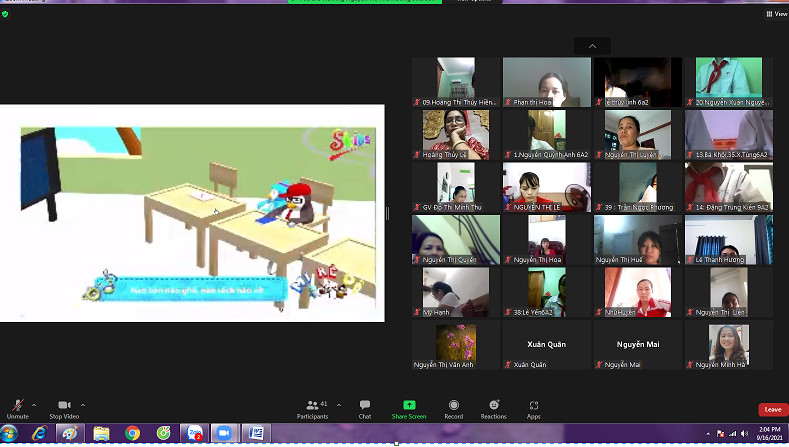Start recording with the Record icon
789x447 pixels.
453,408
